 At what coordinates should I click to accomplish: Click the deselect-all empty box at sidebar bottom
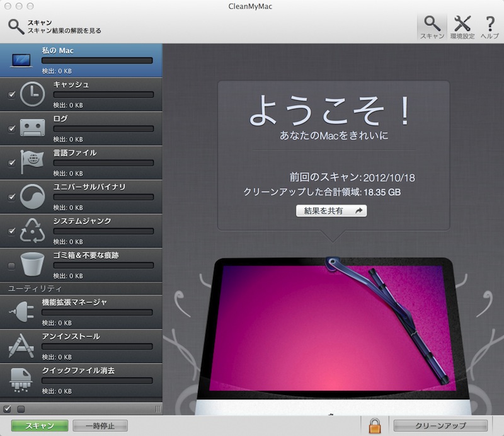(x=21, y=409)
